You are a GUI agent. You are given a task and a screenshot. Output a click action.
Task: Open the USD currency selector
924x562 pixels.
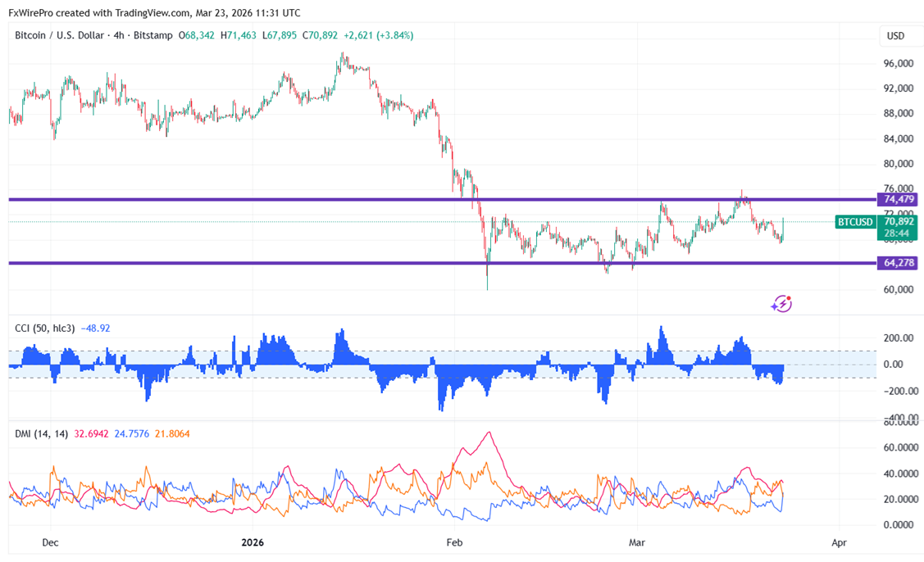(x=895, y=36)
